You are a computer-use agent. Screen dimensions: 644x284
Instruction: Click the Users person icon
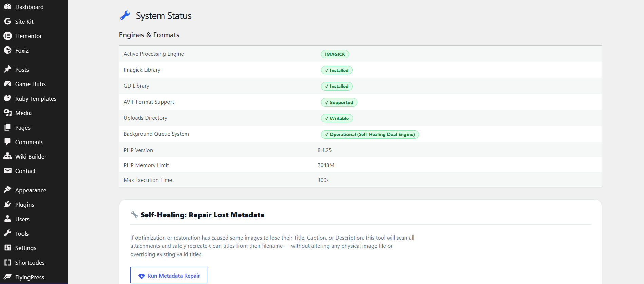(7, 219)
